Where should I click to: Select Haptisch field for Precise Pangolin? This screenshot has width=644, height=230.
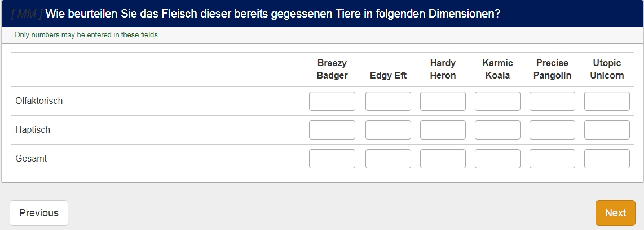tap(552, 130)
